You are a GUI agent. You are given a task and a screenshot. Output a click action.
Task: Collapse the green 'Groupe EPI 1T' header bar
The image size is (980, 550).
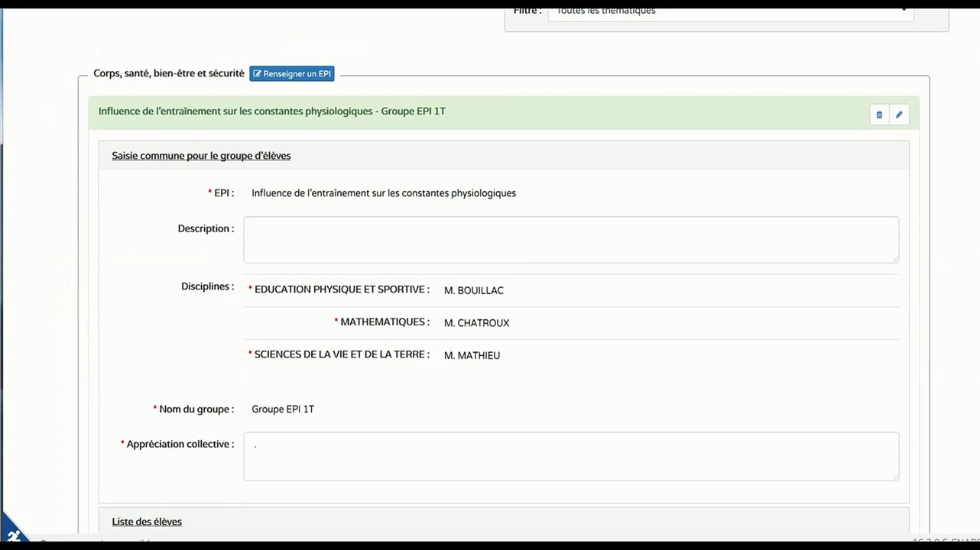click(504, 112)
